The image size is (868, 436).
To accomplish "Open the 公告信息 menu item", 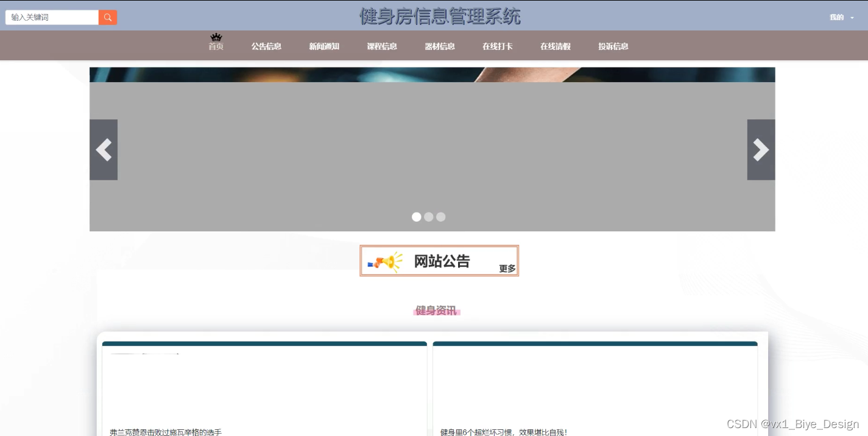I will pos(266,46).
